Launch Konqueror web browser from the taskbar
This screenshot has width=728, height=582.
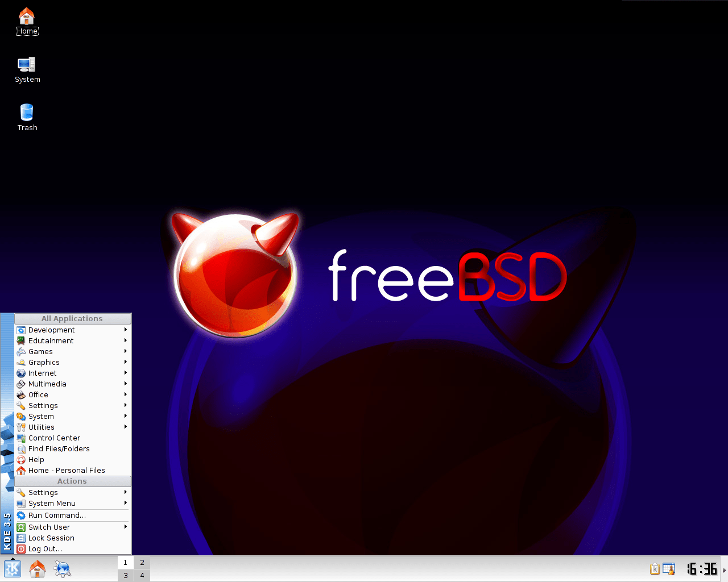point(62,568)
